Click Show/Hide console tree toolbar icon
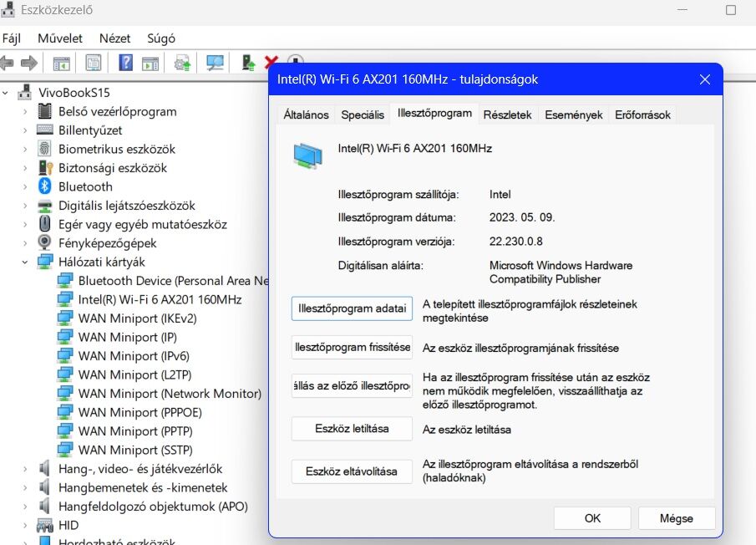Screen dimensions: 756x545 point(61,64)
